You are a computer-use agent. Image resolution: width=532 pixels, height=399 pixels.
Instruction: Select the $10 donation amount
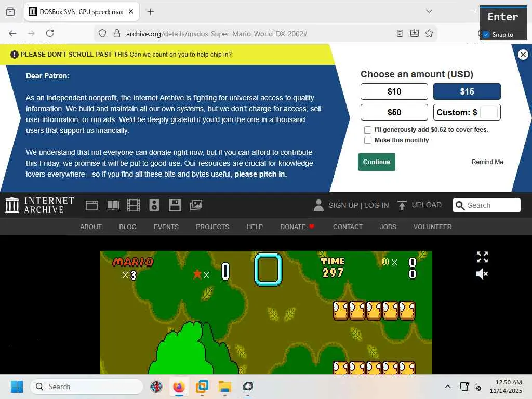394,91
